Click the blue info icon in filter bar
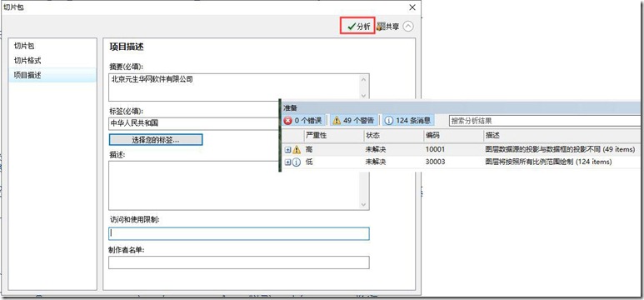The height and width of the screenshot is (300, 644). 389,120
